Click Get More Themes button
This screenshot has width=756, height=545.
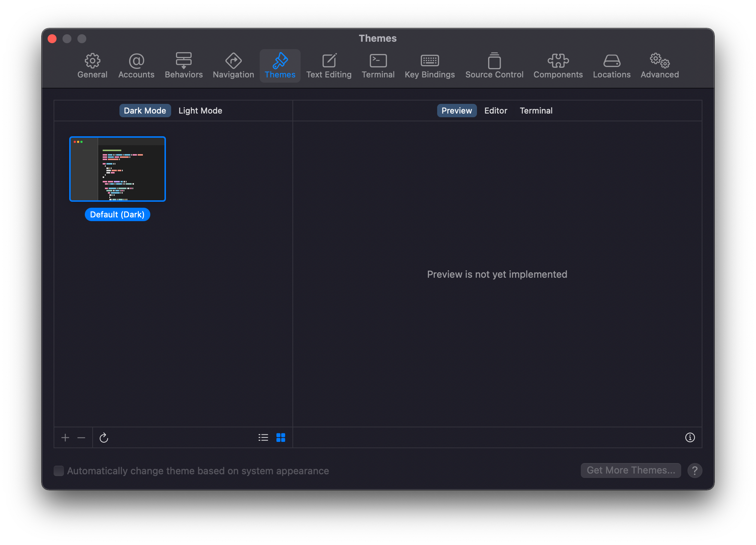[630, 470]
